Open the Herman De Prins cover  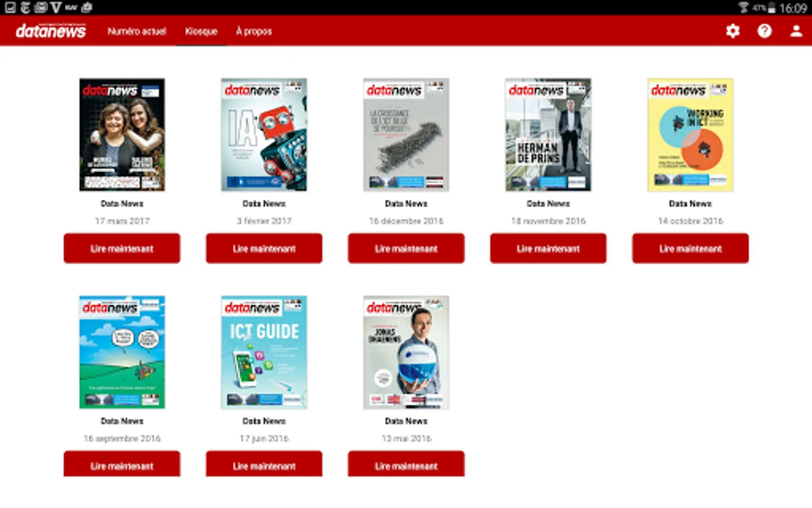click(x=548, y=134)
